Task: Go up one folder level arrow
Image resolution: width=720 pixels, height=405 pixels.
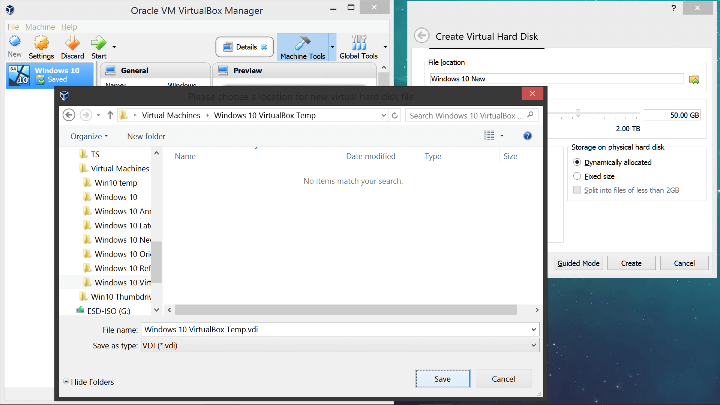Action: pyautogui.click(x=110, y=115)
